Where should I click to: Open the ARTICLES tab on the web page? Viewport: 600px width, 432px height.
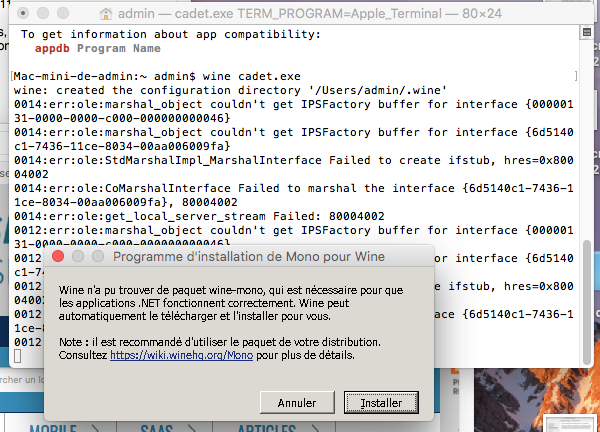point(267,428)
